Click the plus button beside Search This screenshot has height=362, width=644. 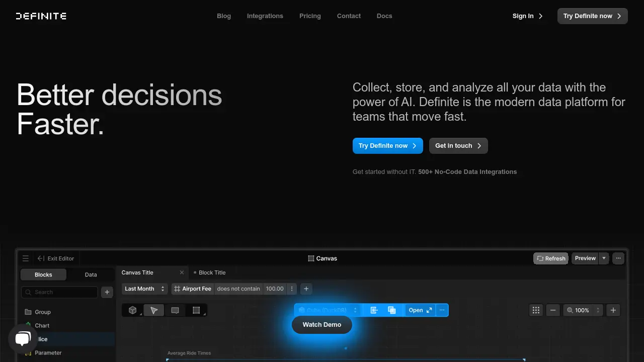(x=107, y=292)
